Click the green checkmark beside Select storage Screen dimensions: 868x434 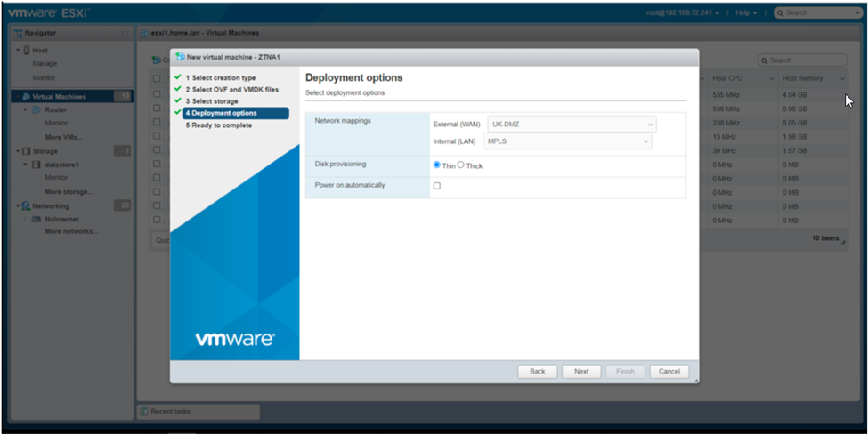[178, 100]
